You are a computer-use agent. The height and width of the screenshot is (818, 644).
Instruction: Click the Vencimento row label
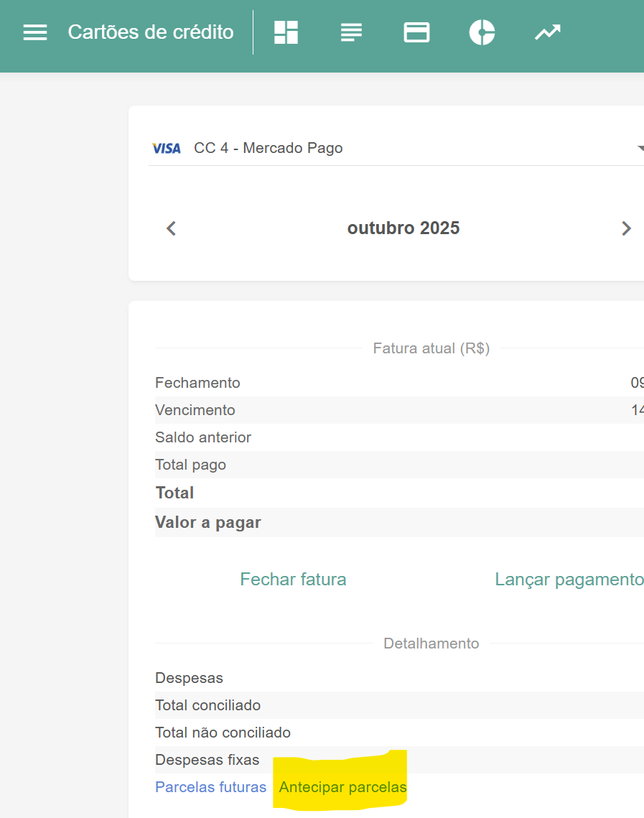tap(195, 410)
